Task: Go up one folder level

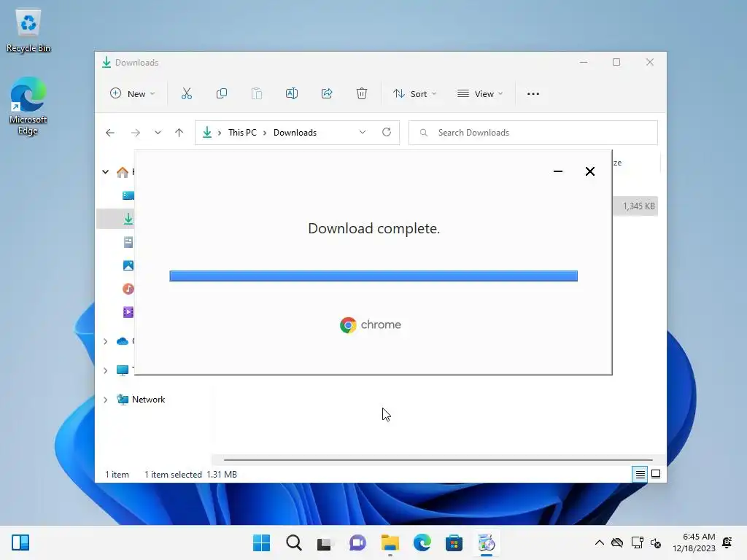Action: coord(179,133)
